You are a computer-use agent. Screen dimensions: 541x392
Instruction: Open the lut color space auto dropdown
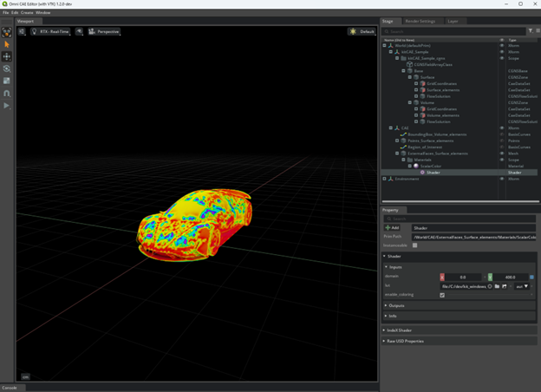click(522, 286)
